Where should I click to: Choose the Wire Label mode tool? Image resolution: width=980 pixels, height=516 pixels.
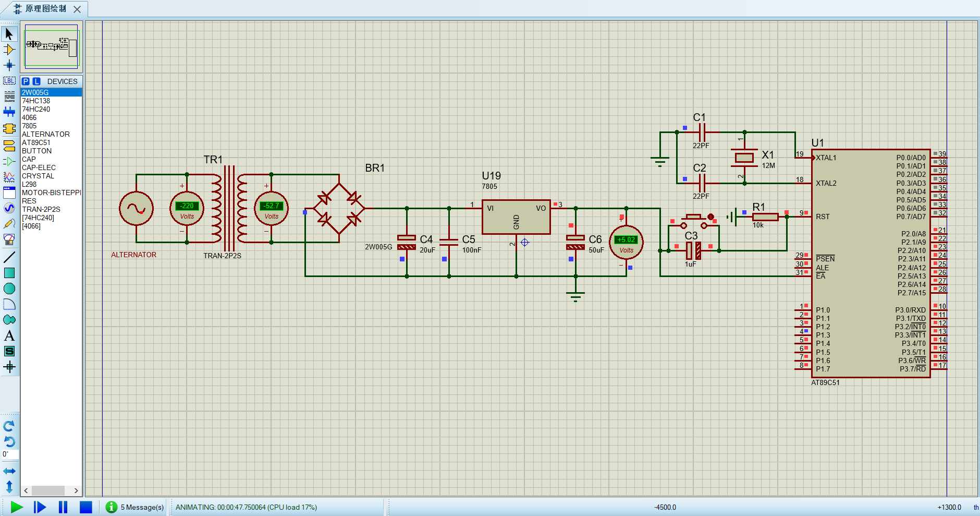[x=9, y=81]
